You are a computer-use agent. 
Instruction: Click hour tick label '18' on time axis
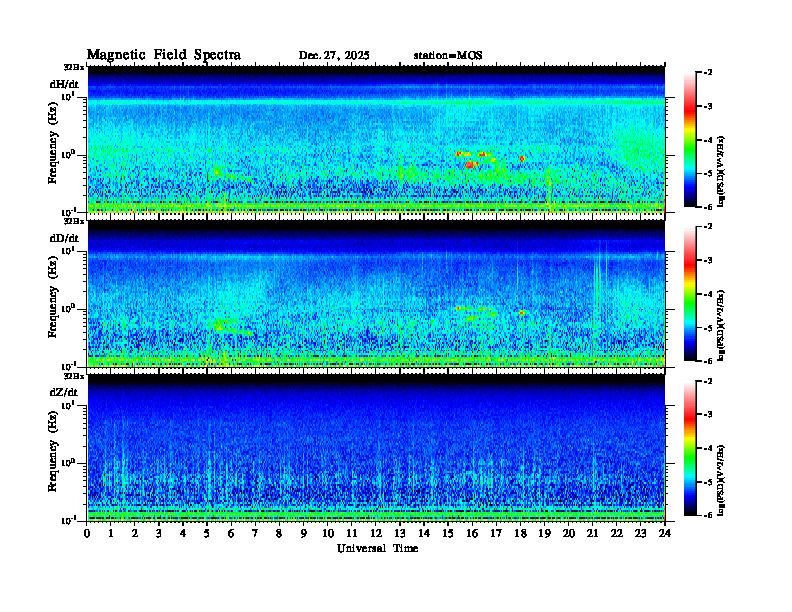pyautogui.click(x=520, y=534)
